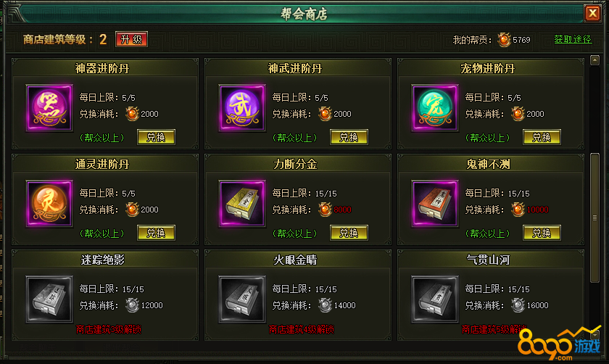Exchange 通灵进阶丹 with 兑换 button
The height and width of the screenshot is (364, 609).
[156, 233]
